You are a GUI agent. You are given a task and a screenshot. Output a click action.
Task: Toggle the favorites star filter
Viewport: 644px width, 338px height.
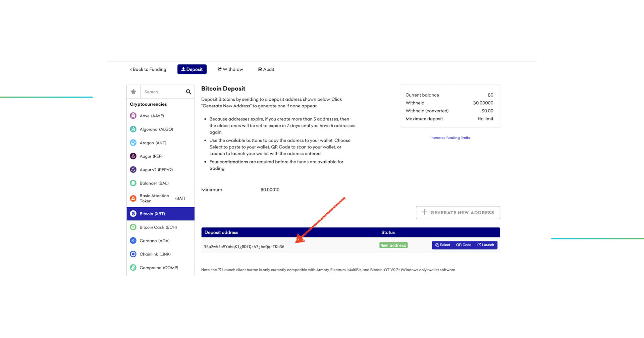pyautogui.click(x=133, y=91)
